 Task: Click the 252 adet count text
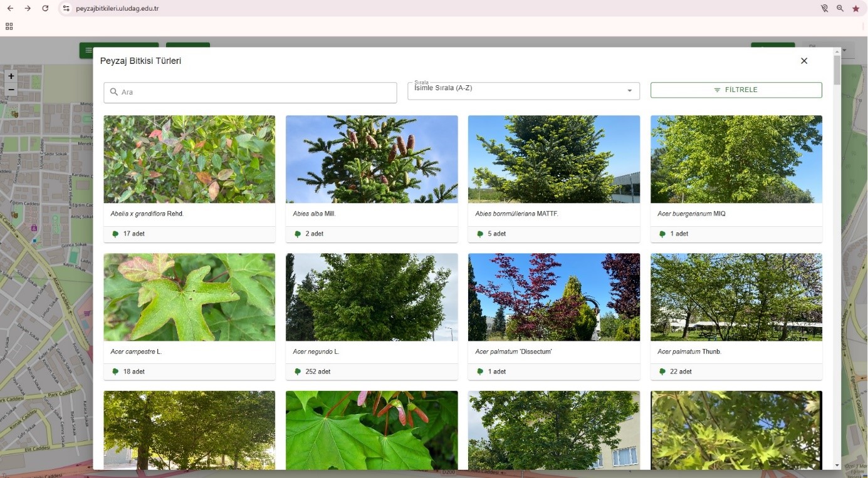(318, 371)
